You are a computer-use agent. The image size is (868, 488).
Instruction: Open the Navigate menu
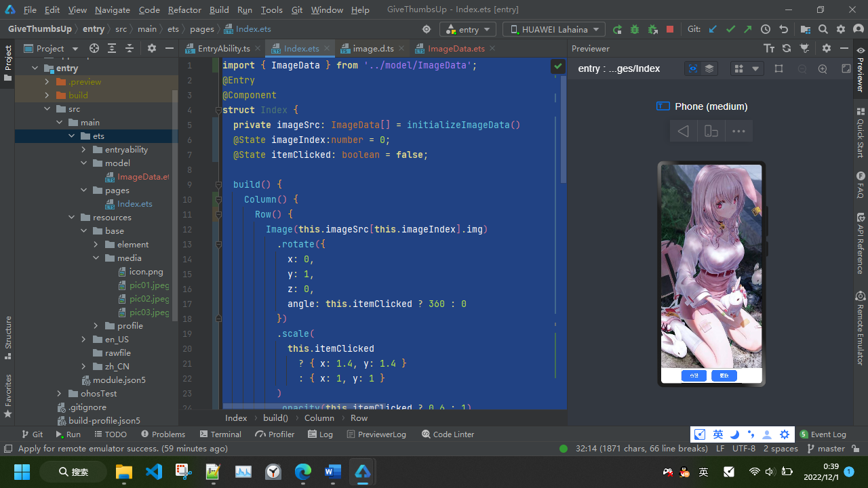[113, 10]
